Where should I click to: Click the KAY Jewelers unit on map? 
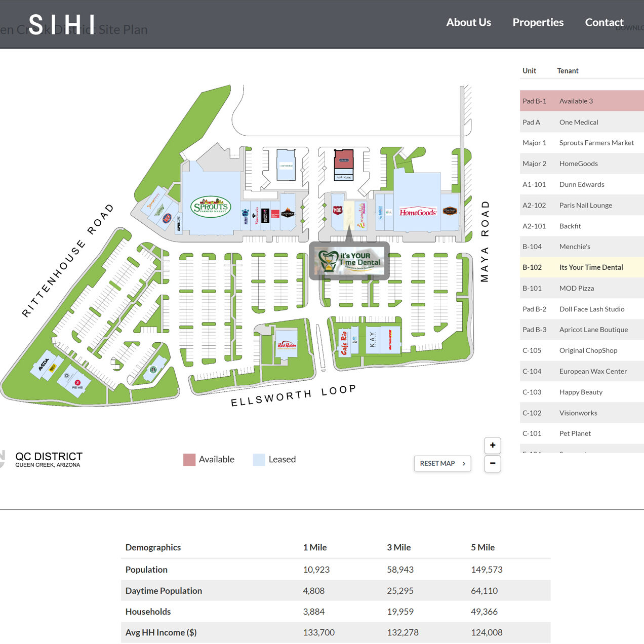[x=373, y=340]
